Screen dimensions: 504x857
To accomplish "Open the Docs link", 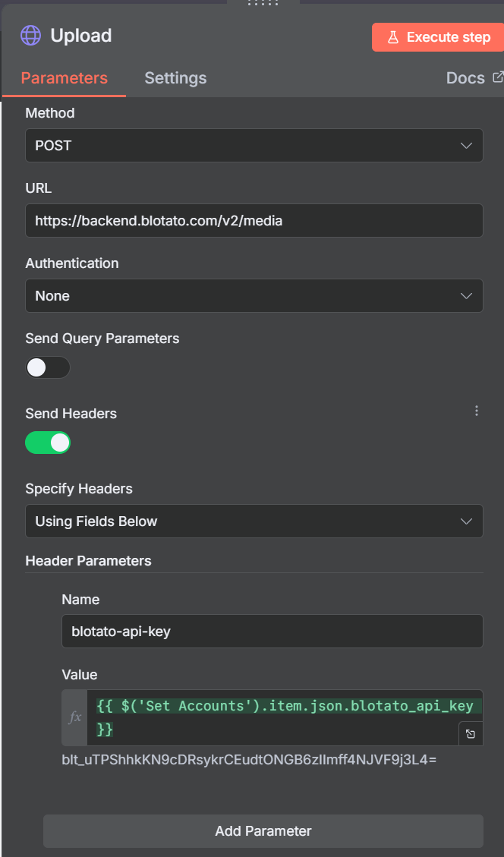I will point(465,78).
